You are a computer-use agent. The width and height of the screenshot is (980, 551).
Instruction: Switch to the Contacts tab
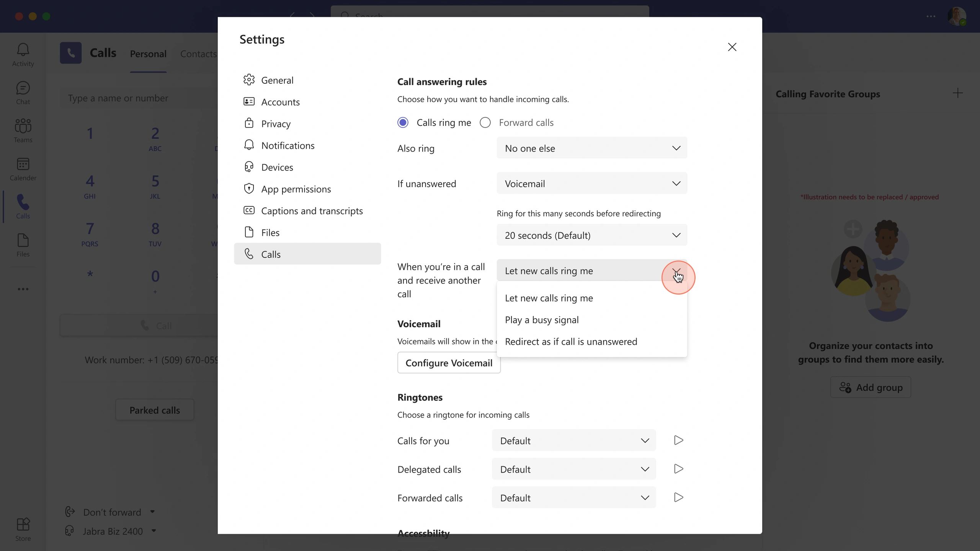click(198, 54)
